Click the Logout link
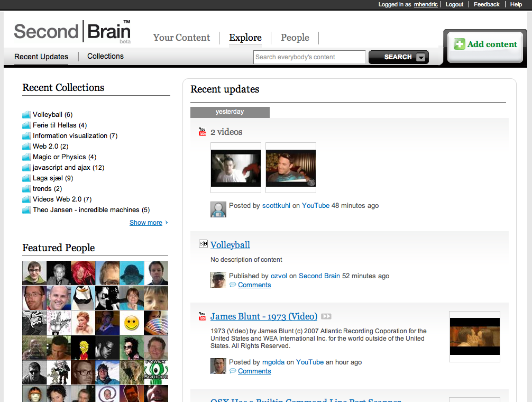532x402 pixels. tap(454, 4)
